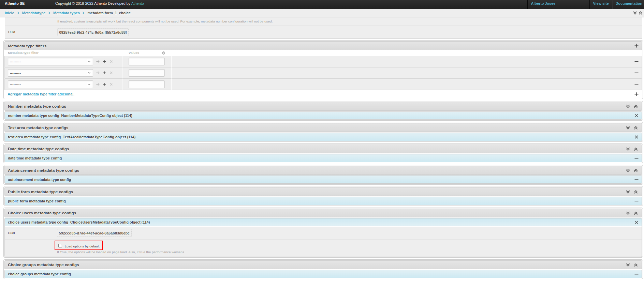Open third Metadata type filter dropdown
Image resolution: width=644 pixels, height=289 pixels.
pyautogui.click(x=50, y=85)
